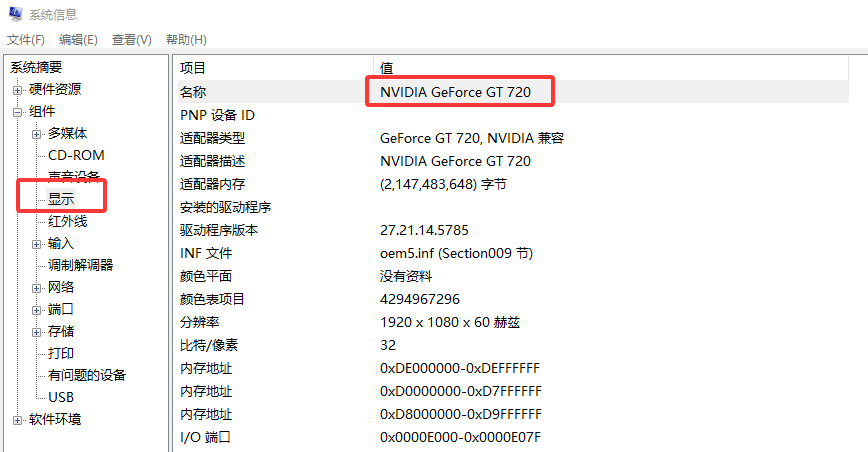The image size is (868, 452).
Task: Select the 适配器内存 row label
Action: pos(213,184)
